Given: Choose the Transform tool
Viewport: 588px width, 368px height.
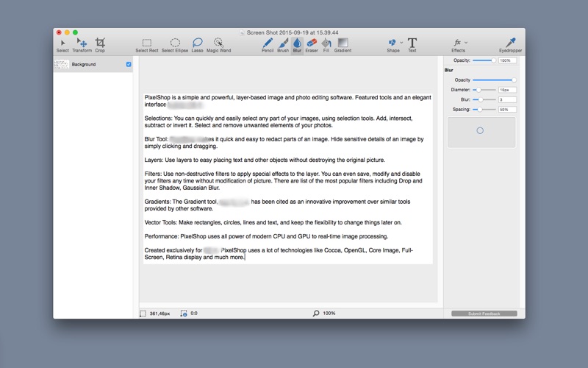Looking at the screenshot, I should click(x=82, y=46).
